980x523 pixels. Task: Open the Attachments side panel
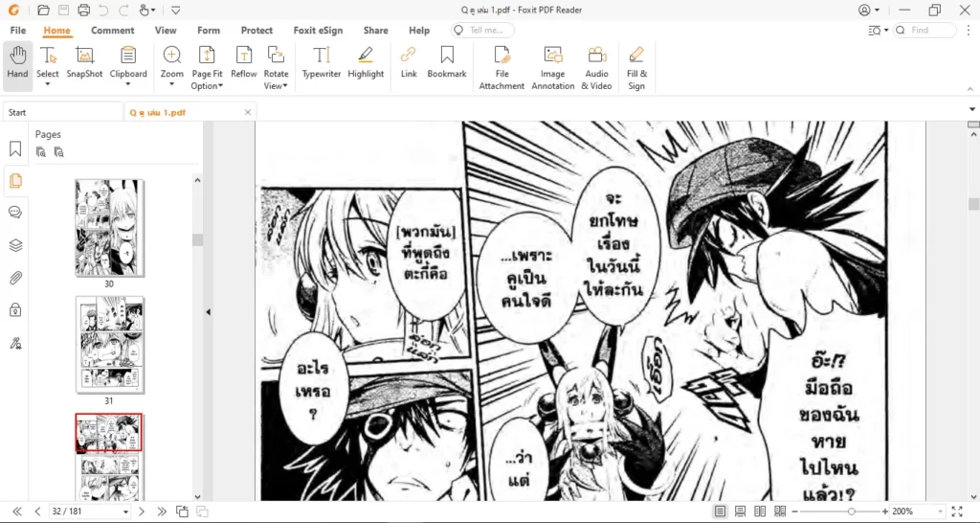tap(15, 278)
